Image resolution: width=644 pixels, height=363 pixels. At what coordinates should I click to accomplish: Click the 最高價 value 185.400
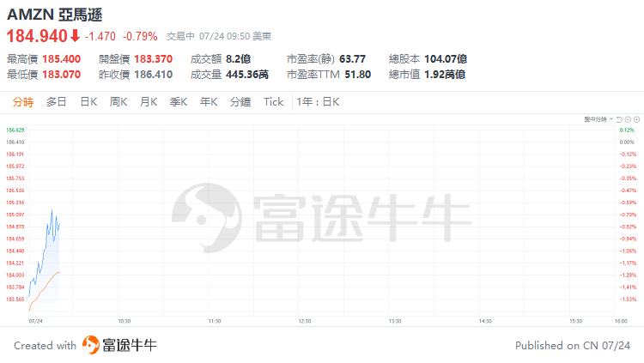(x=62, y=59)
